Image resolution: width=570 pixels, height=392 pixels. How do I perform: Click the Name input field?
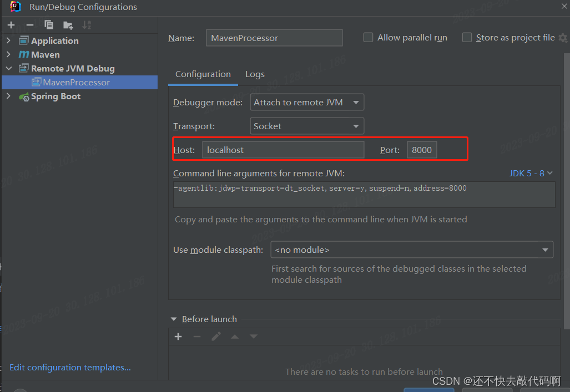click(274, 38)
